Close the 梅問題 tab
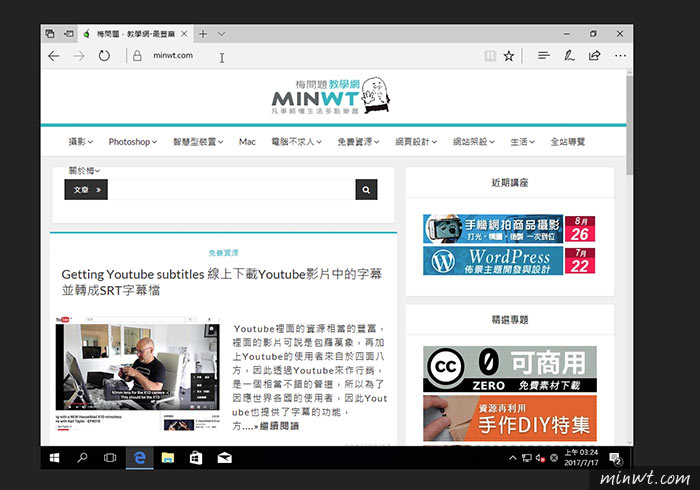This screenshot has height=490, width=700. 184,34
